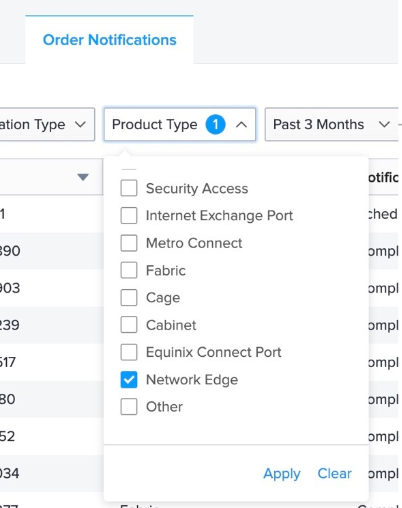Click the blue filter count badge
The height and width of the screenshot is (508, 402).
tap(215, 124)
